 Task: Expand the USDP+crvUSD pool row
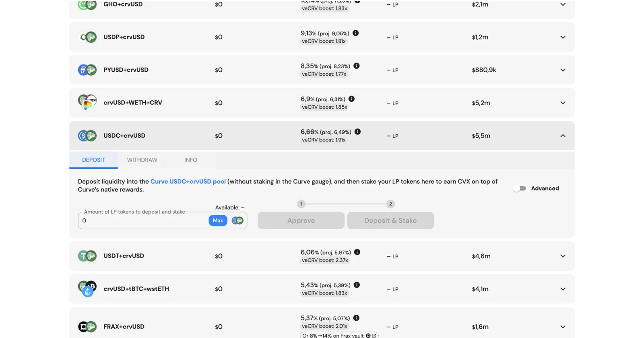[x=563, y=37]
